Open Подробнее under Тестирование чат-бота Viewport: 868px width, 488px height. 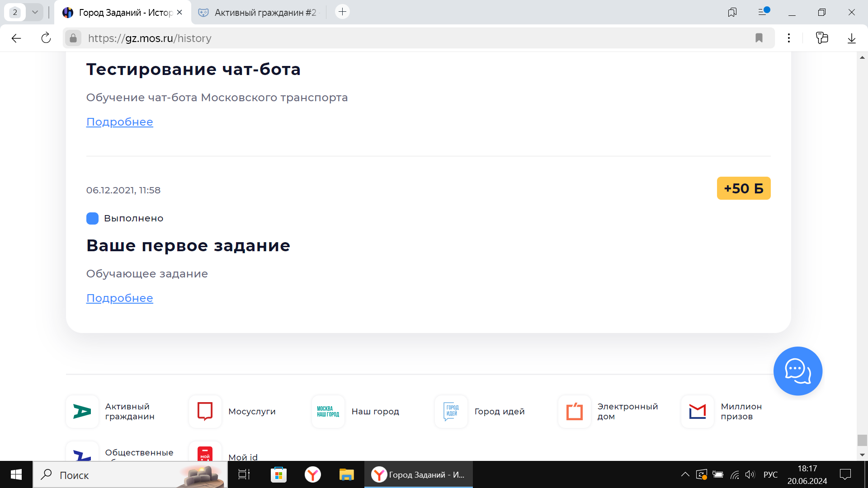tap(120, 122)
